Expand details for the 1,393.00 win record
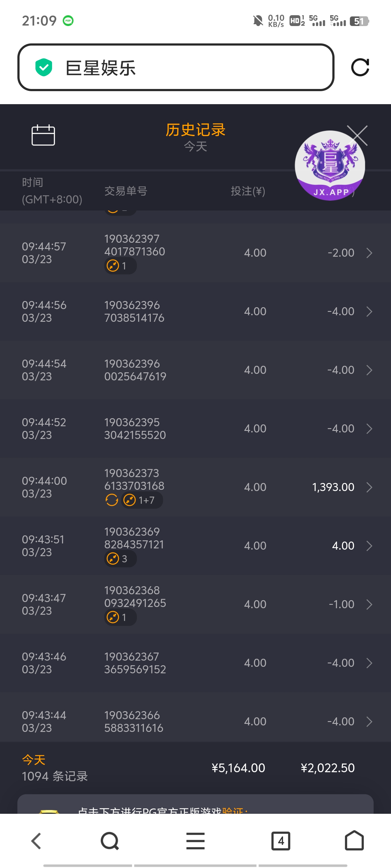 point(369,487)
